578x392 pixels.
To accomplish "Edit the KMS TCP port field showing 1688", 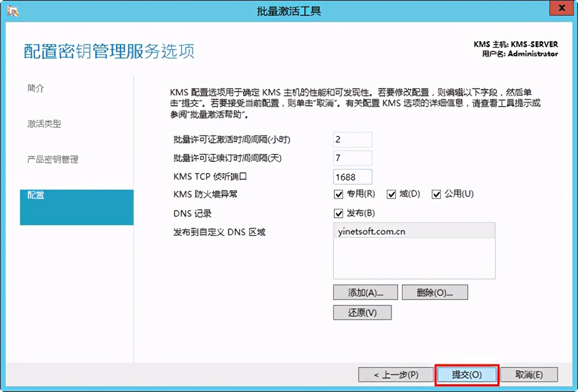I will tap(353, 177).
